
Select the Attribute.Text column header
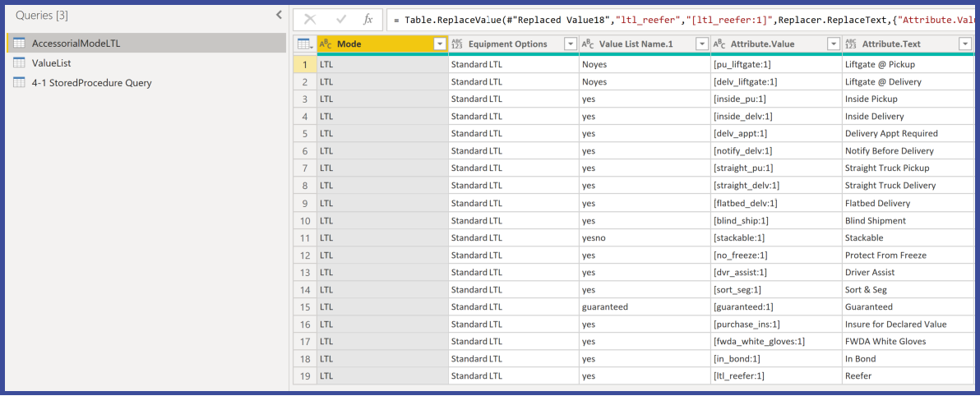point(908,44)
